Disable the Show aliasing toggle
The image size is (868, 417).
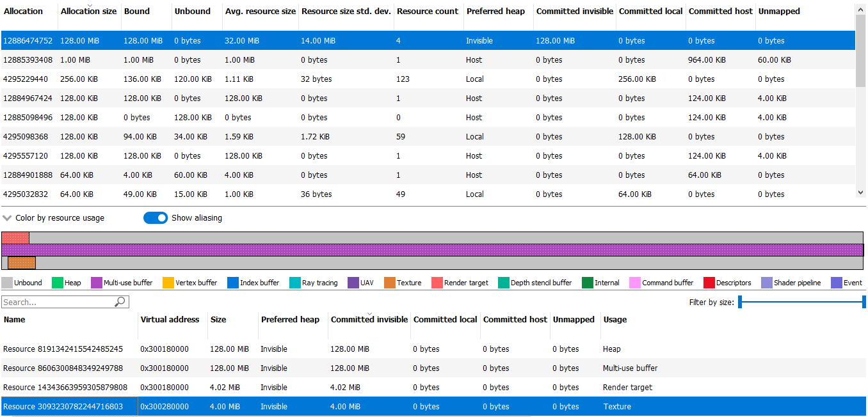156,217
